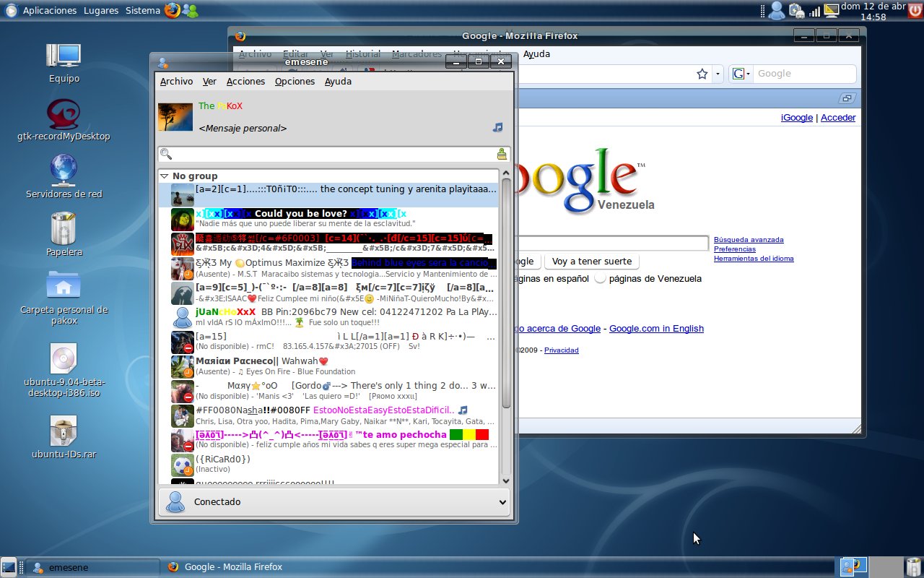This screenshot has height=578, width=924.
Task: Select contact te amo pechocha
Action: [328, 440]
